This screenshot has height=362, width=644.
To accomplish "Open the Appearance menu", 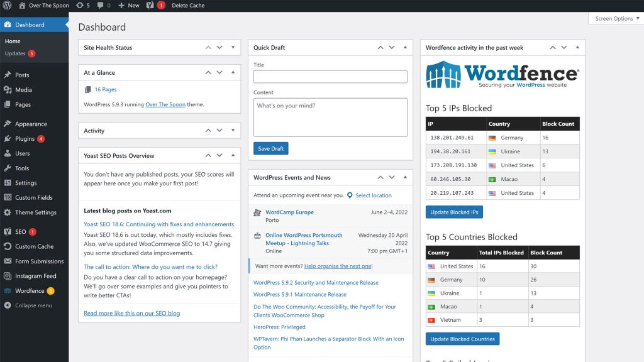I will pos(31,124).
